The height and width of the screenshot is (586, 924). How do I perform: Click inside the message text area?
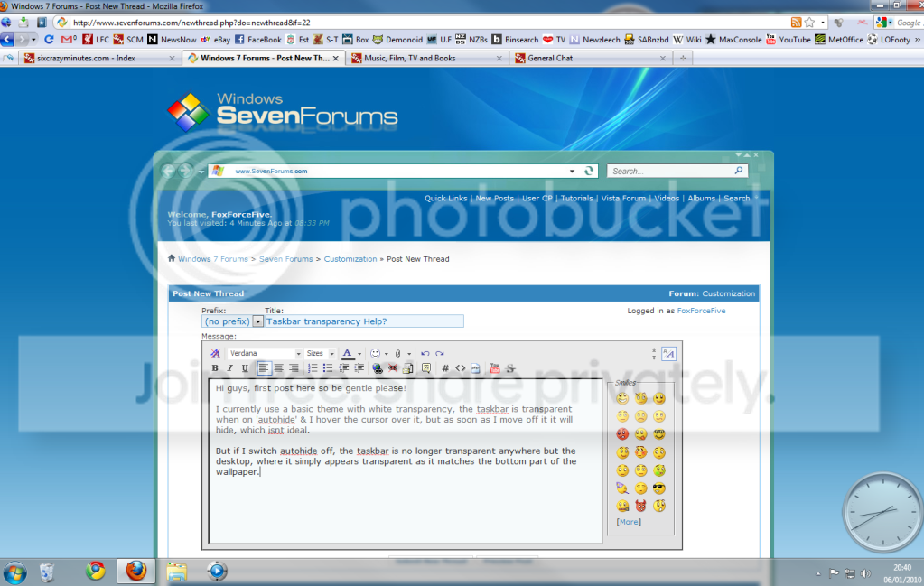(406, 460)
